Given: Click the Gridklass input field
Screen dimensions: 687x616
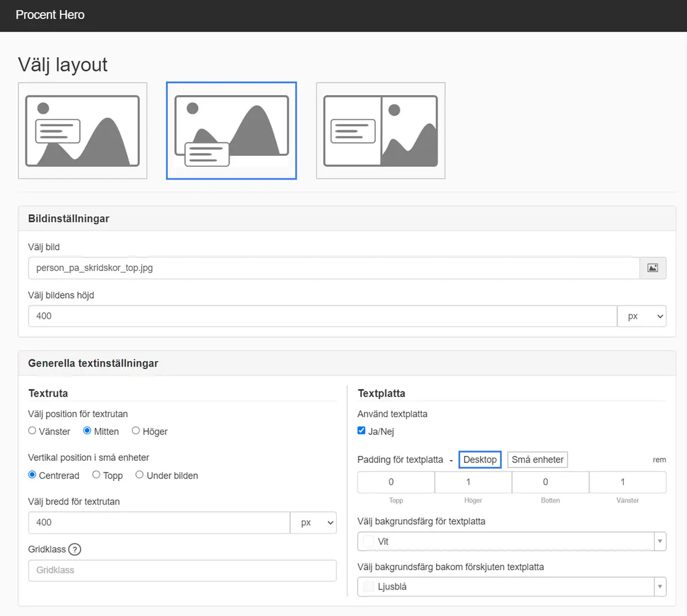Looking at the screenshot, I should click(182, 570).
